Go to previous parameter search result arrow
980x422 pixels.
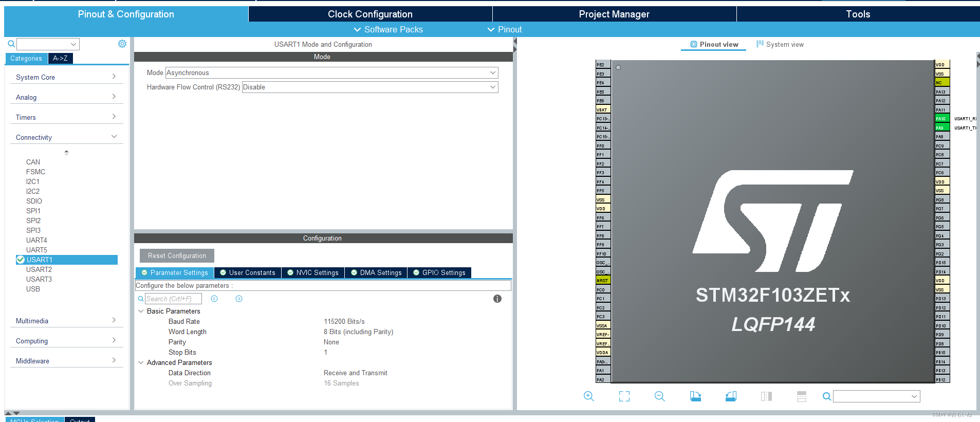(x=214, y=299)
